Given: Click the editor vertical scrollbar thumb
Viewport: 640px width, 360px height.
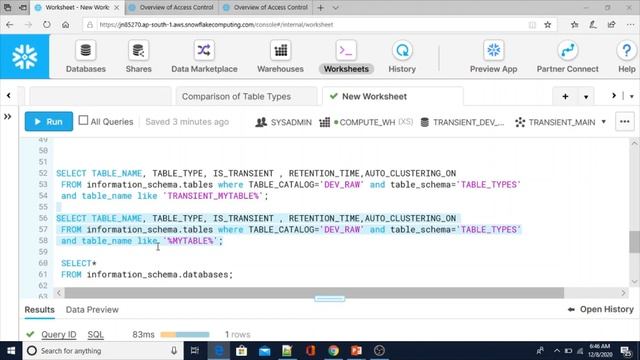Looking at the screenshot, I should point(634,242).
